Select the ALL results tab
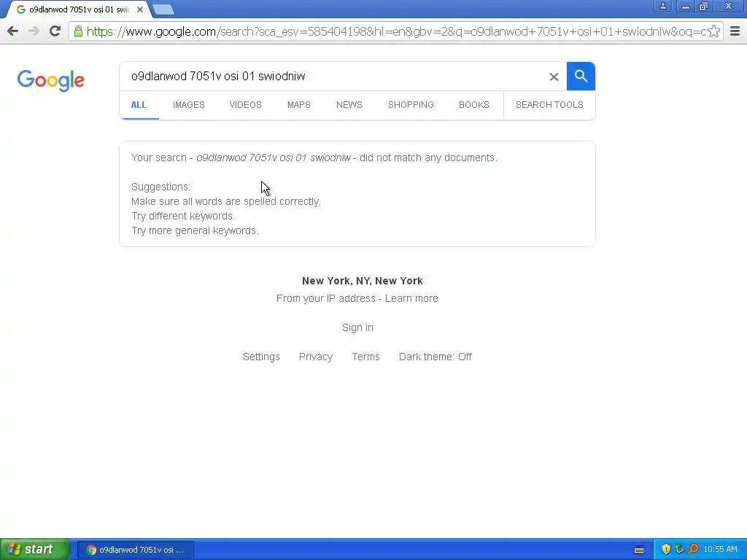The height and width of the screenshot is (560, 747). tap(139, 105)
